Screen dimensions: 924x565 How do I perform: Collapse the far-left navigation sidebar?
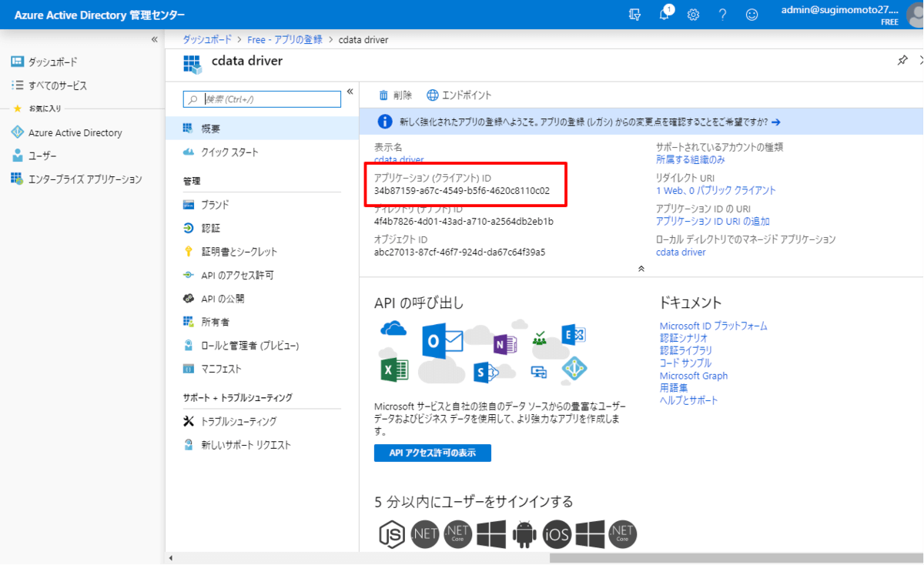tap(155, 39)
